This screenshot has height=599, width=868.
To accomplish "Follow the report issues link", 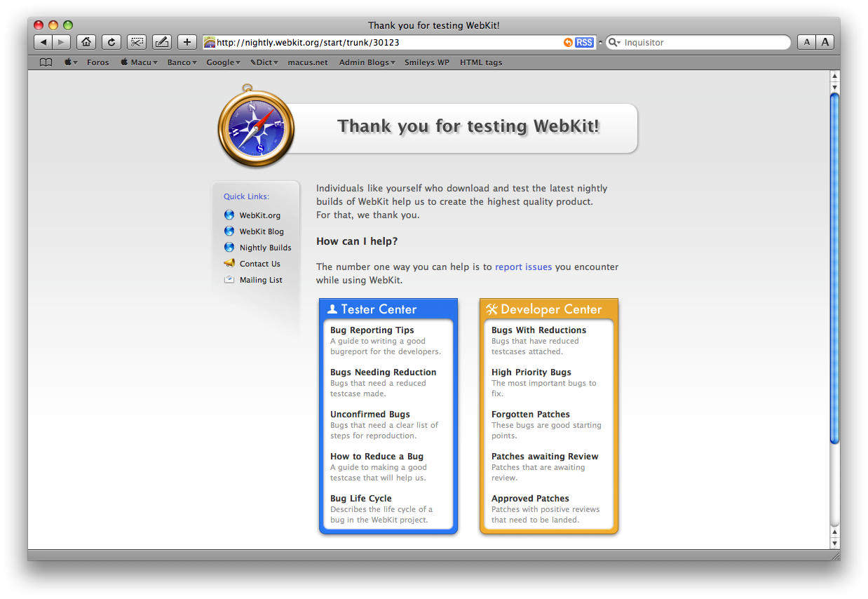I will (524, 267).
